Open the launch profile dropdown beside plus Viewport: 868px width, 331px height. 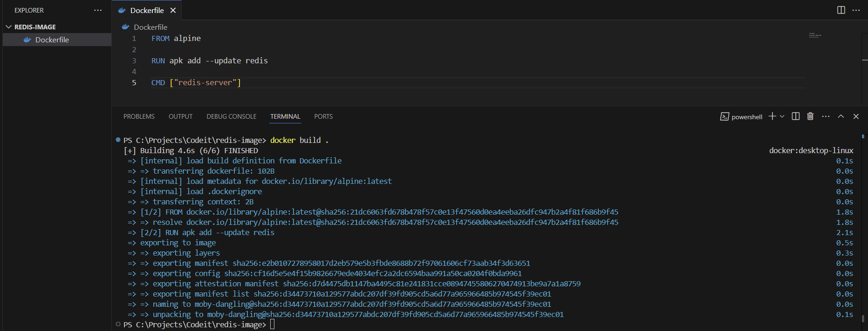point(782,116)
